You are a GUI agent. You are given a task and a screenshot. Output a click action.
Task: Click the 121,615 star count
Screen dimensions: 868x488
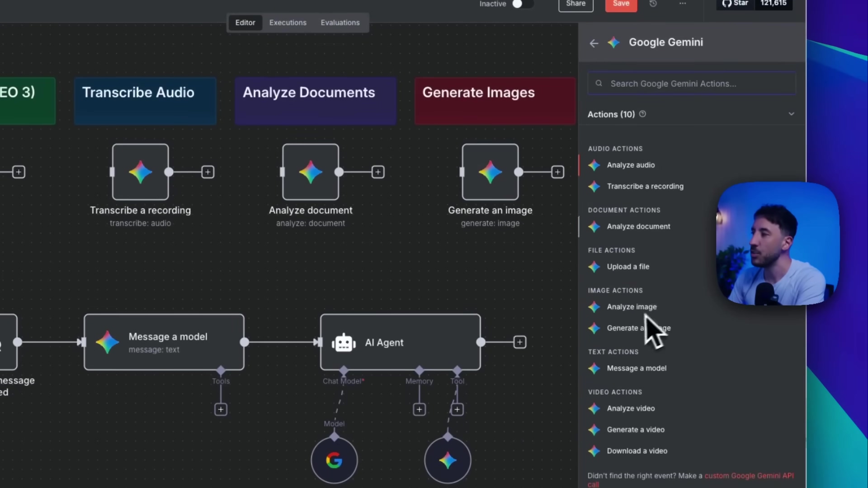tap(774, 4)
